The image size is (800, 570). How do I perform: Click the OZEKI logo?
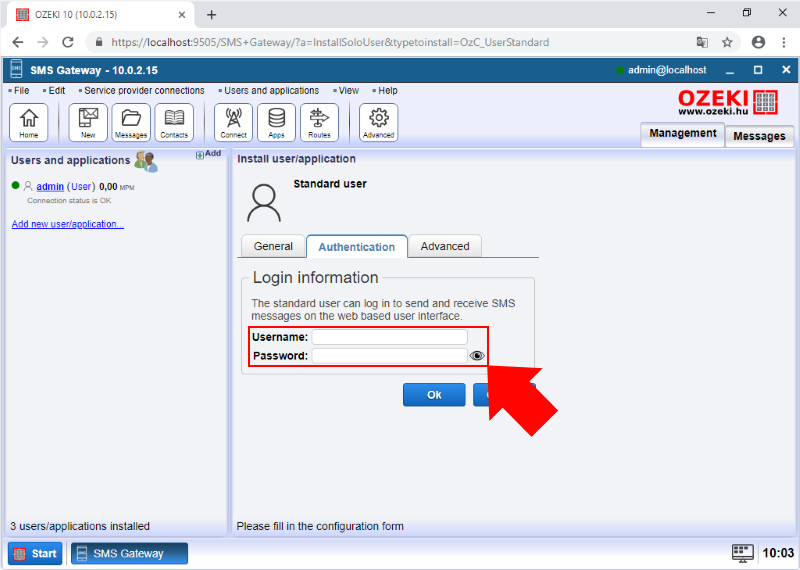[x=728, y=102]
